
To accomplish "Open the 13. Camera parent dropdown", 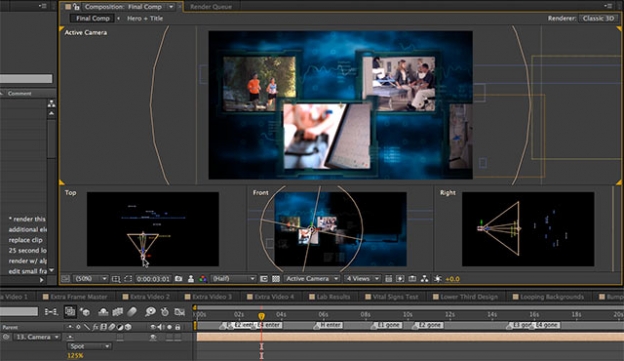I will pos(37,337).
